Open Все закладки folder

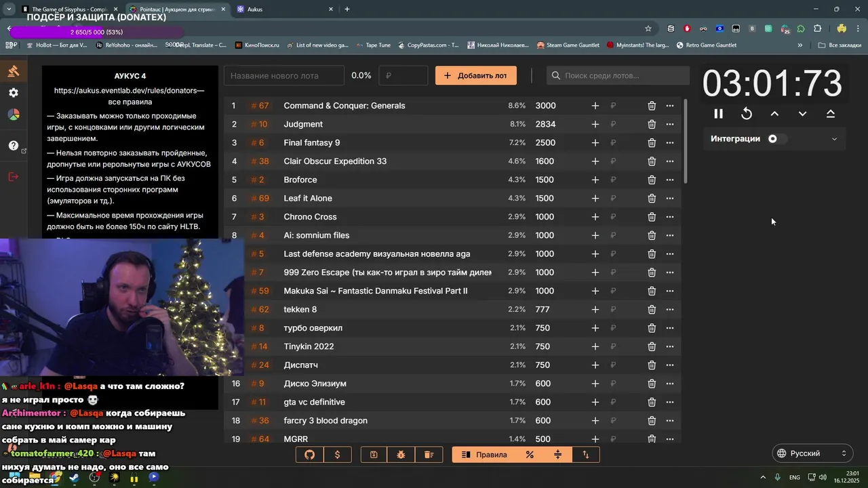click(839, 45)
